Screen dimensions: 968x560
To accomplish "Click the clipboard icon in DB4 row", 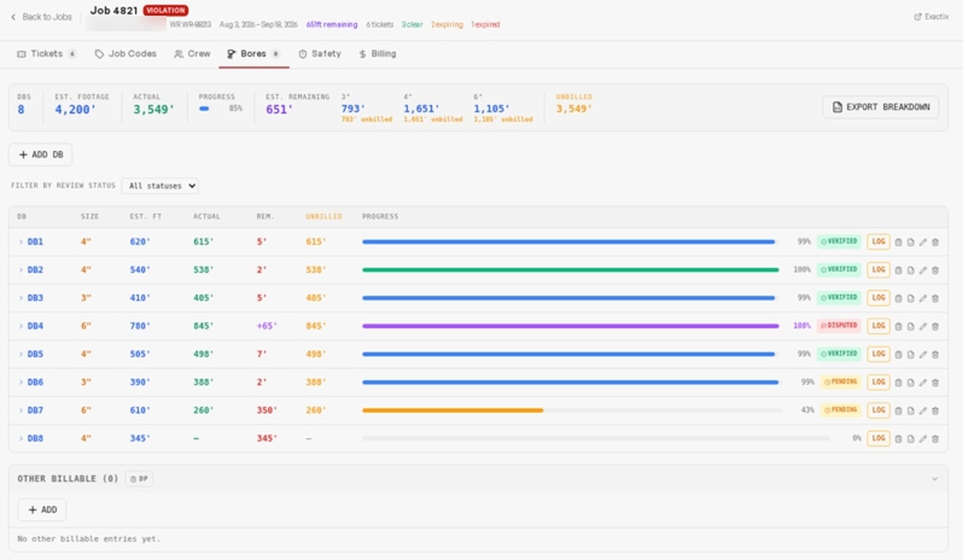I will coord(898,326).
